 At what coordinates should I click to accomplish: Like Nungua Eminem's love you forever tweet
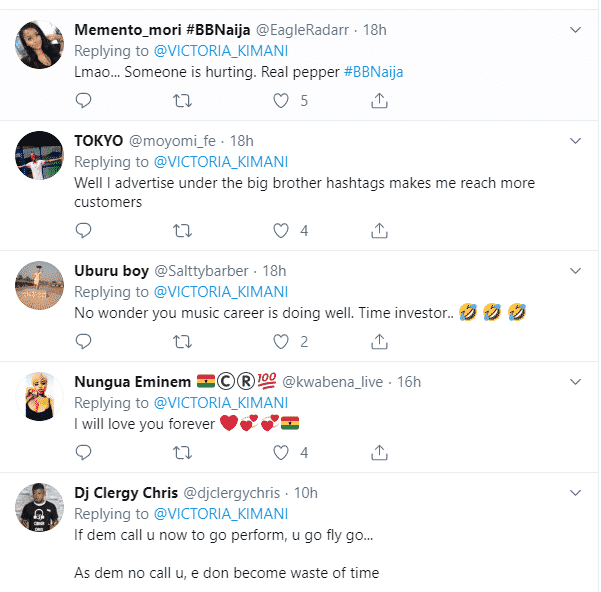coord(282,453)
